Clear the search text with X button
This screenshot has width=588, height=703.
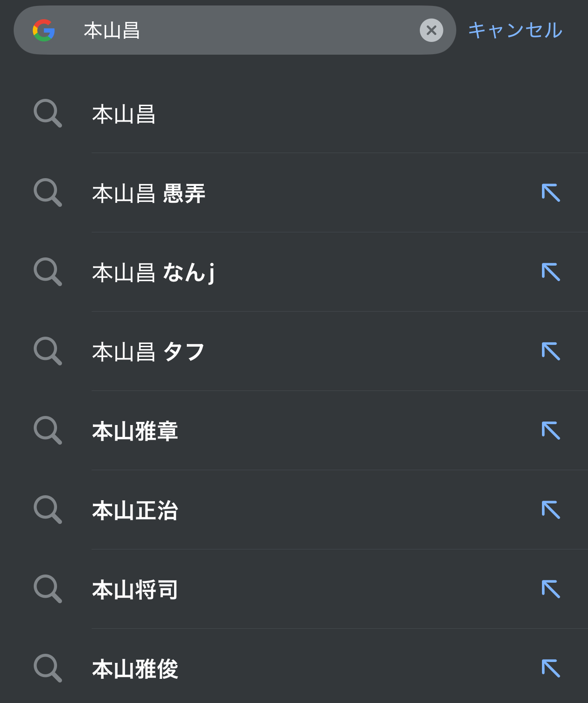click(431, 31)
